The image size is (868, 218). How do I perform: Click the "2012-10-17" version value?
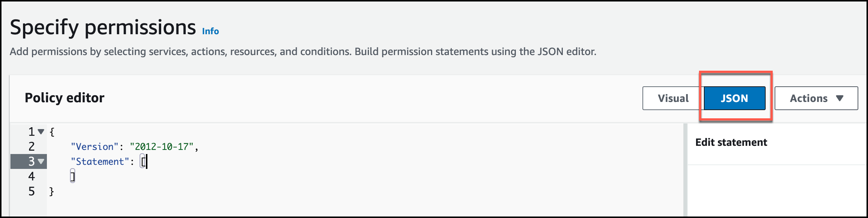[x=162, y=147]
